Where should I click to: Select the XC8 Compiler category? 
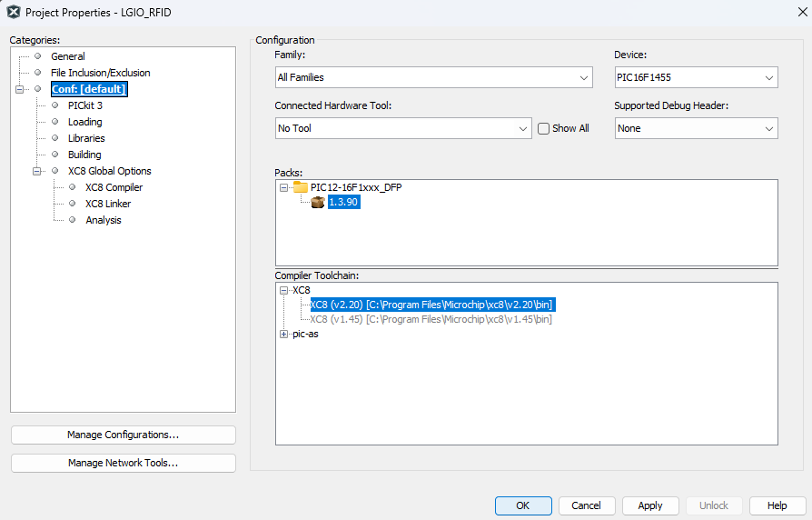[x=114, y=187]
